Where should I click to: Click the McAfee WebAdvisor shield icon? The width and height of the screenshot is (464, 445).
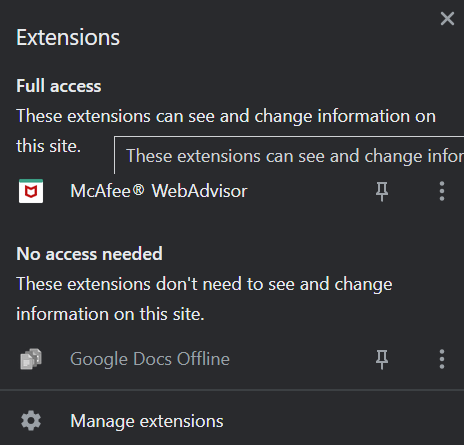pyautogui.click(x=31, y=191)
